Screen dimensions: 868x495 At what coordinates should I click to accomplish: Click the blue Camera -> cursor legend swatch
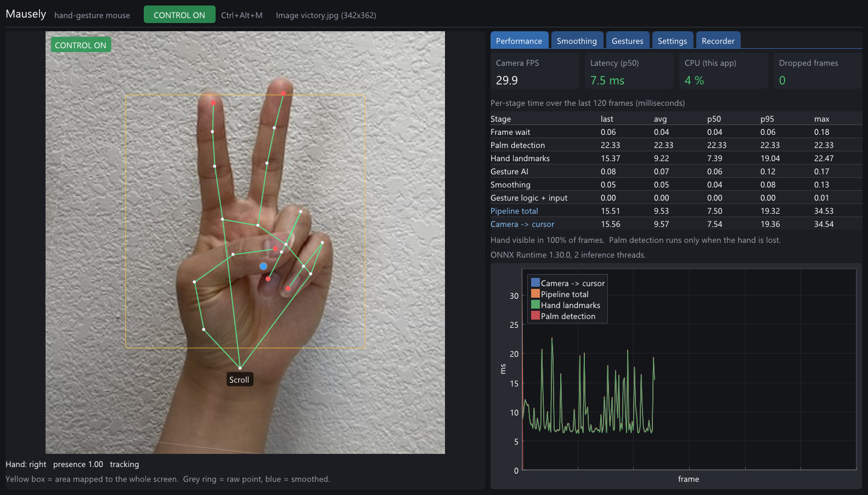pyautogui.click(x=536, y=283)
